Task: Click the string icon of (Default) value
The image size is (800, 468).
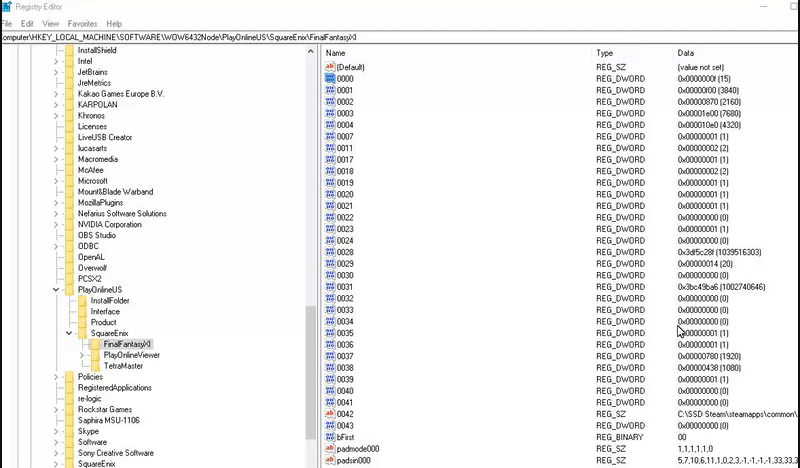Action: tap(330, 67)
